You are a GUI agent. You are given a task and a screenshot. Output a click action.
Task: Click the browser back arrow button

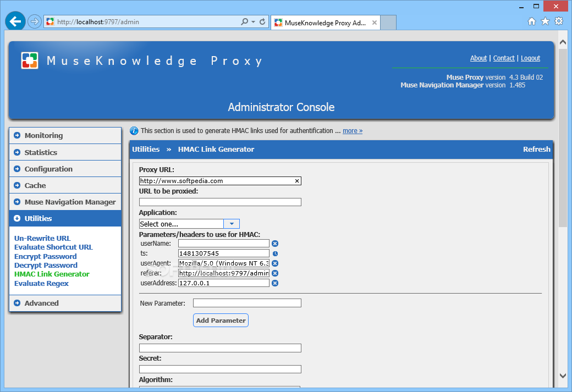pos(15,21)
